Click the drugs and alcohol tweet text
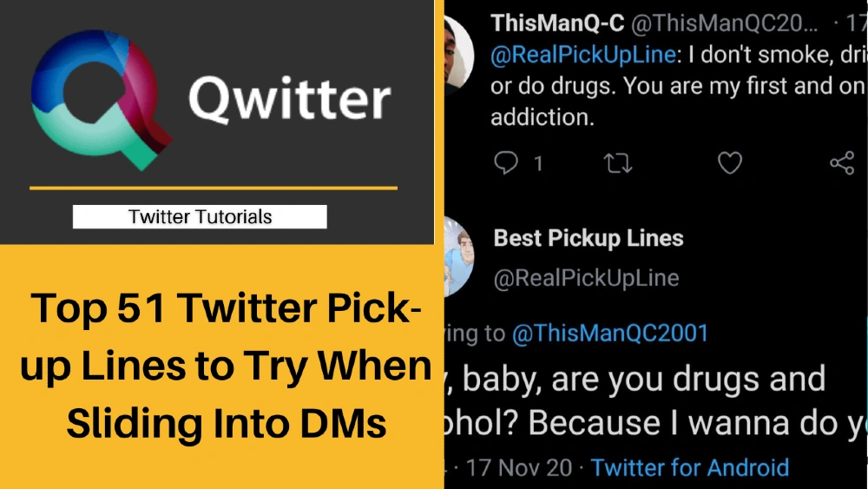Viewport: 868px width, 489px height. 655,401
